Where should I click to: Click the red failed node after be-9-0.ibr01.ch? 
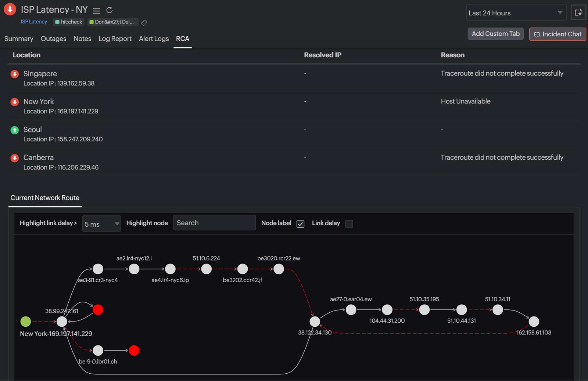click(134, 351)
